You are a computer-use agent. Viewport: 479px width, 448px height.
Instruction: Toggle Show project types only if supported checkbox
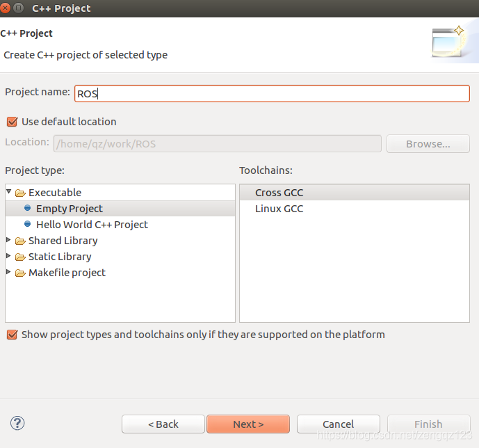13,335
